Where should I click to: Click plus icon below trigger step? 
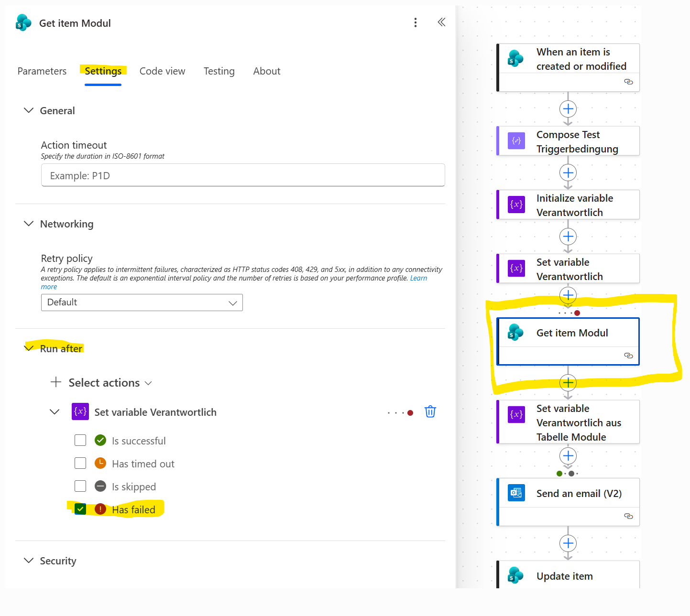click(568, 109)
